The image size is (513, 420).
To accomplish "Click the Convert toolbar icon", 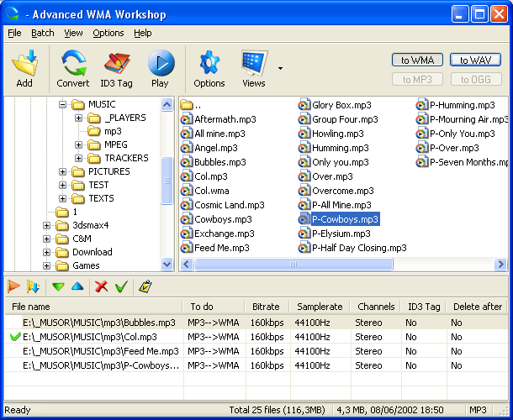I will tap(74, 63).
